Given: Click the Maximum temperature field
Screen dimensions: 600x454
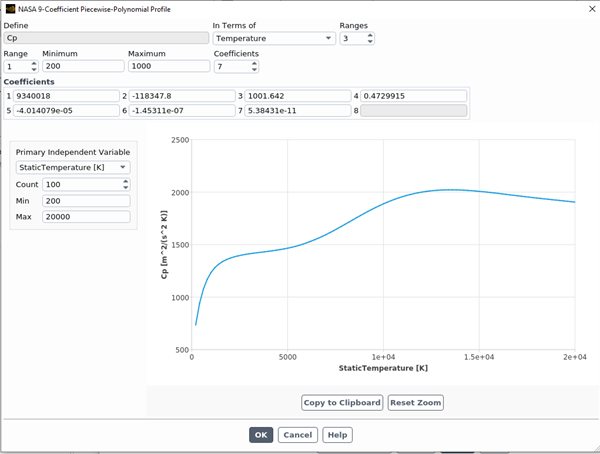Looking at the screenshot, I should click(x=168, y=66).
